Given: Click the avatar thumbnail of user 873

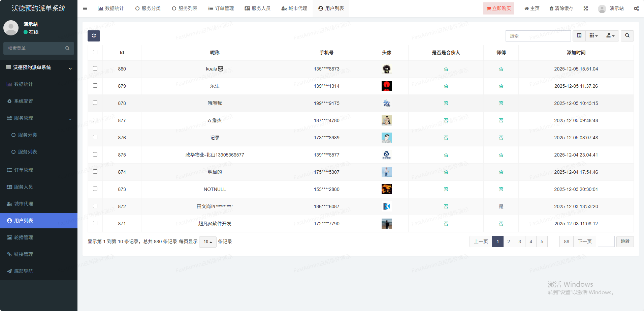Looking at the screenshot, I should 386,189.
